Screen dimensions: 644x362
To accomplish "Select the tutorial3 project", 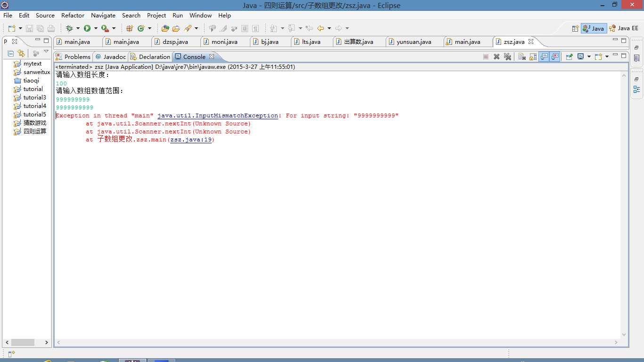I will pos(30,98).
